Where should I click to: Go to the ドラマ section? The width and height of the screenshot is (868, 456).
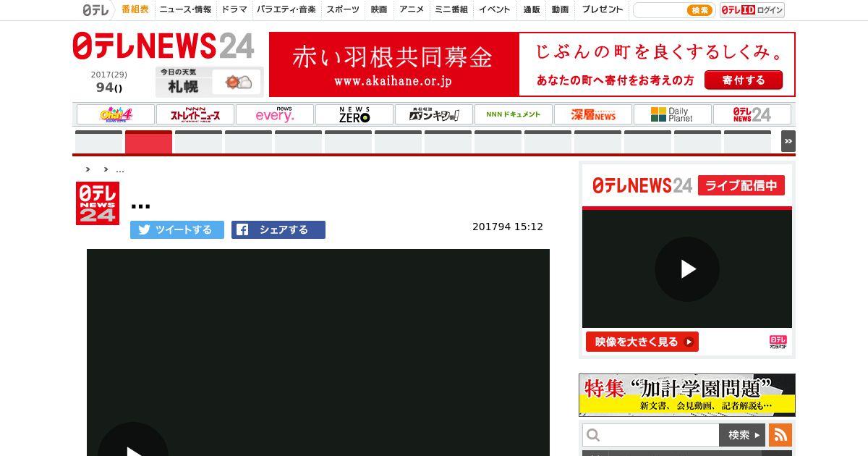coord(234,9)
